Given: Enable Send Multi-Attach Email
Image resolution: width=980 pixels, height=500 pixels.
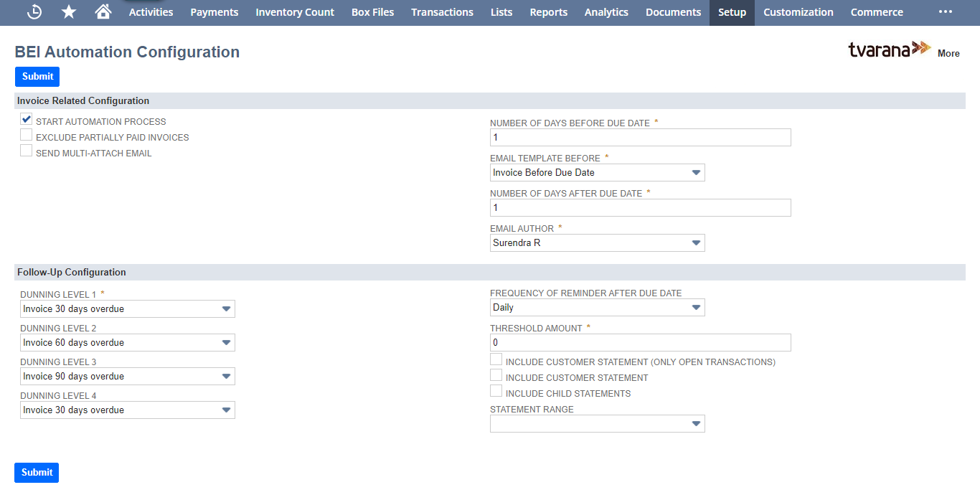Looking at the screenshot, I should (26, 150).
